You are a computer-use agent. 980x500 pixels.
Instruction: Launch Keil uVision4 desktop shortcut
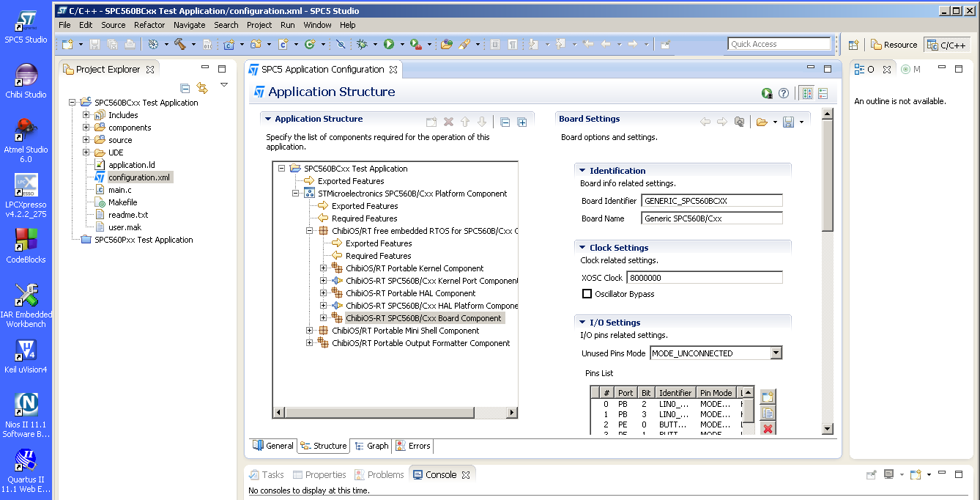click(x=26, y=356)
